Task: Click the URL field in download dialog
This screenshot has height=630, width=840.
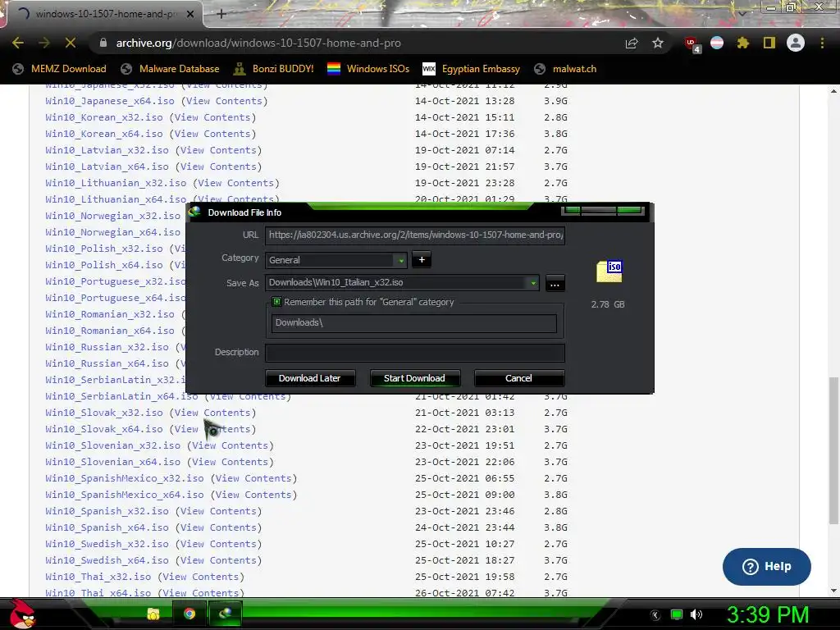Action: coord(414,235)
